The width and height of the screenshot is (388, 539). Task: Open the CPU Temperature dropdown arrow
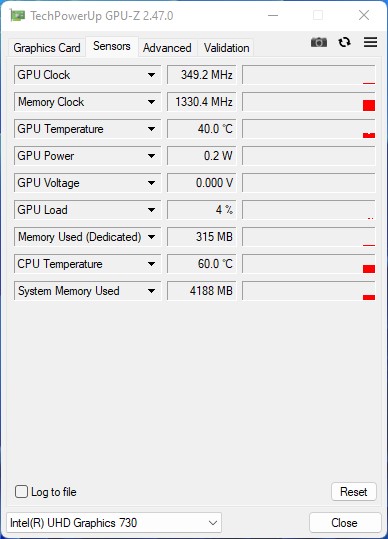point(151,264)
